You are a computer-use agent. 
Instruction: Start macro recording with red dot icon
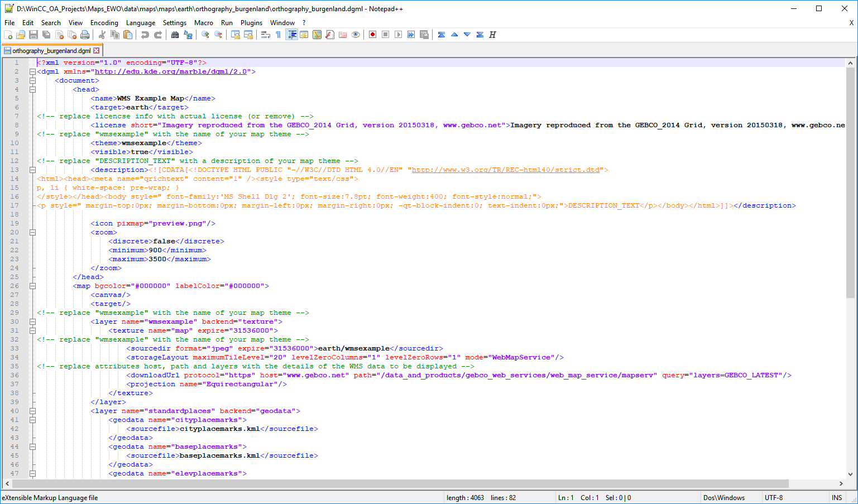tap(372, 35)
